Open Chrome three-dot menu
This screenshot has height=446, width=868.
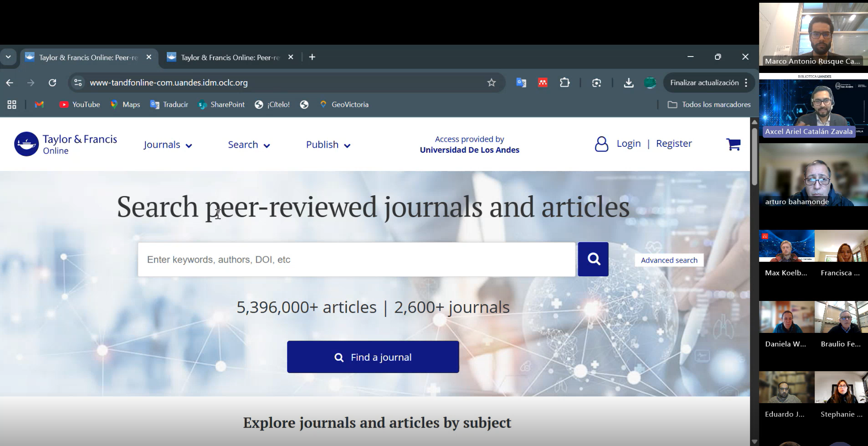click(x=746, y=83)
